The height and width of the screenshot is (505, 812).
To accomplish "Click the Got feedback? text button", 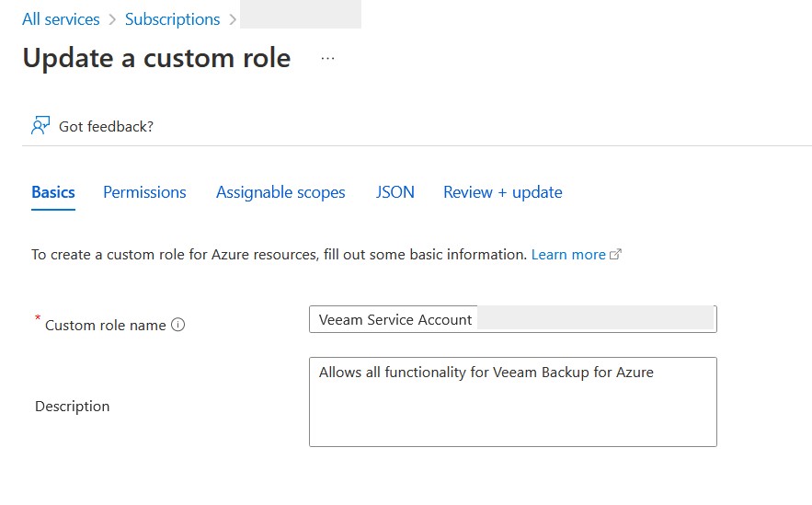I will click(106, 126).
